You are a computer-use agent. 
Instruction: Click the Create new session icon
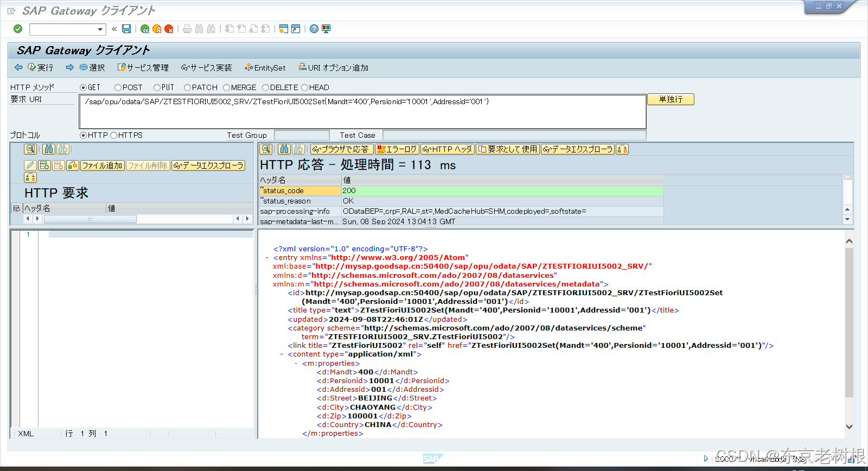pyautogui.click(x=283, y=29)
